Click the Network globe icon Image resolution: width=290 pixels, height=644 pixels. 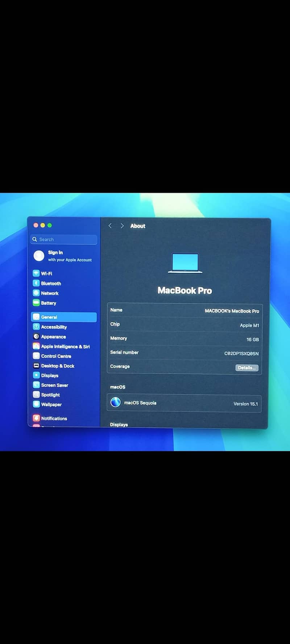36,293
